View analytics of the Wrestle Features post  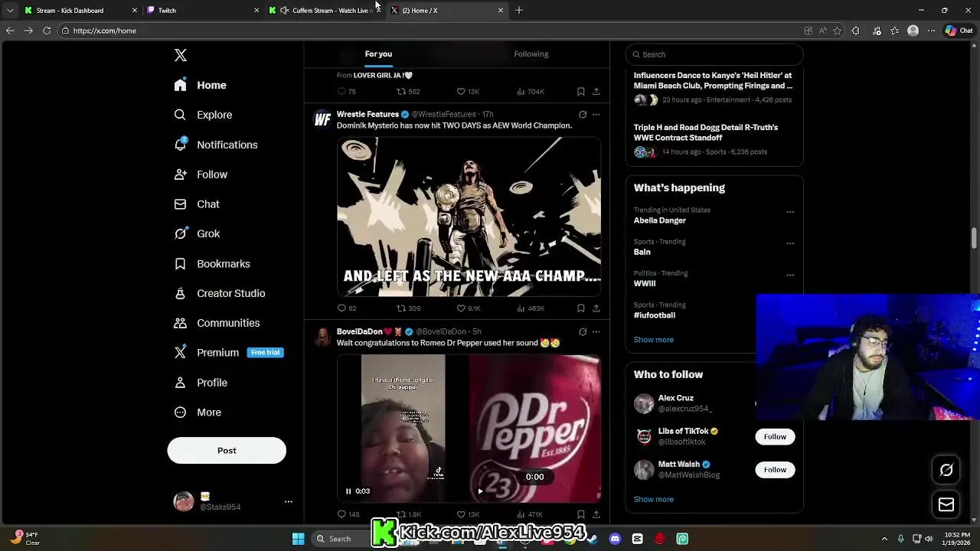pyautogui.click(x=521, y=308)
